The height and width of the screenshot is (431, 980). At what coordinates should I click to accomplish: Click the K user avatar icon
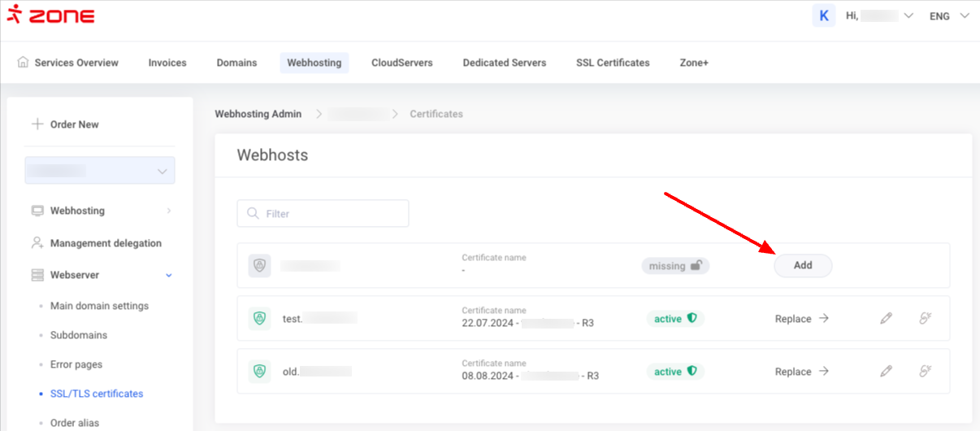823,15
